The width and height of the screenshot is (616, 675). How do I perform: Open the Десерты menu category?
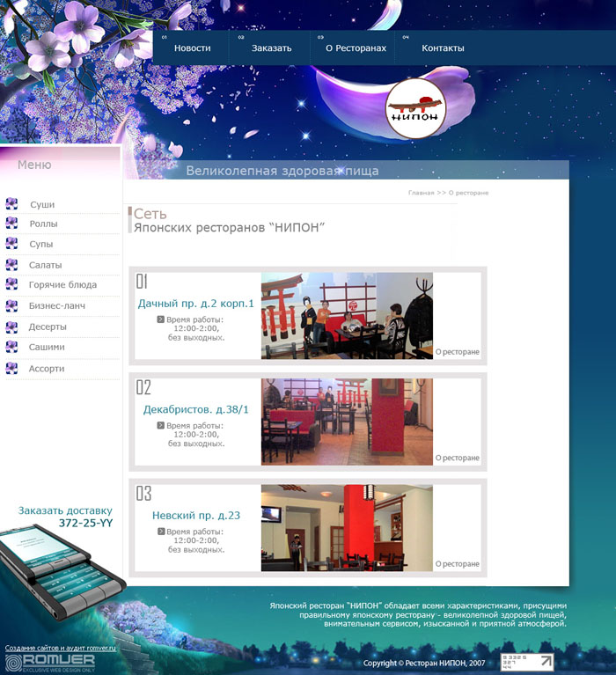click(48, 326)
